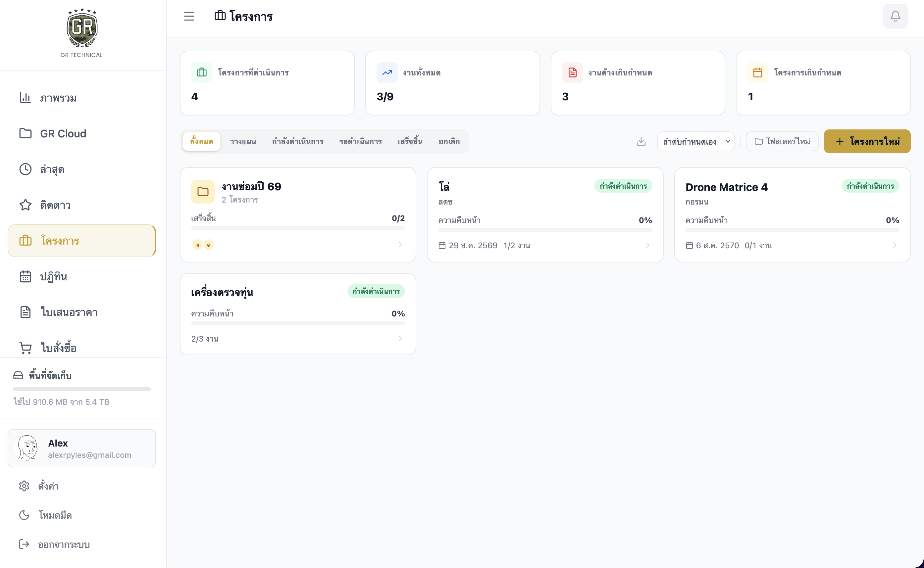Select the วางแผน filter tab
Screen dimensions: 924x568
point(243,141)
